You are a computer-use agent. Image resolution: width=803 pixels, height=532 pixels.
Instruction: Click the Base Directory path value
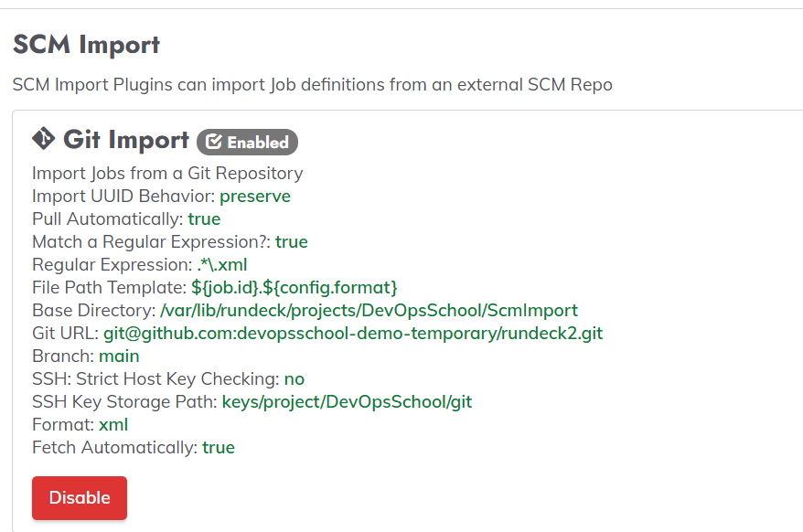(x=369, y=310)
